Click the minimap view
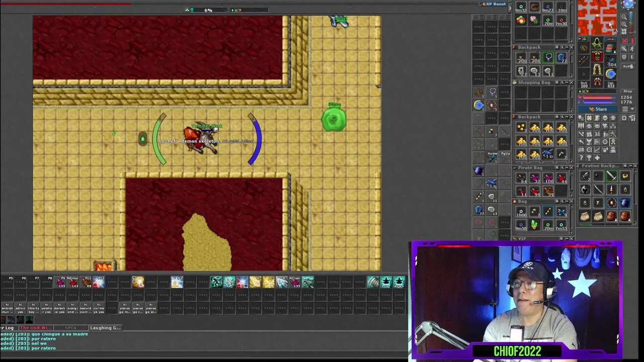644x362 pixels. (597, 17)
